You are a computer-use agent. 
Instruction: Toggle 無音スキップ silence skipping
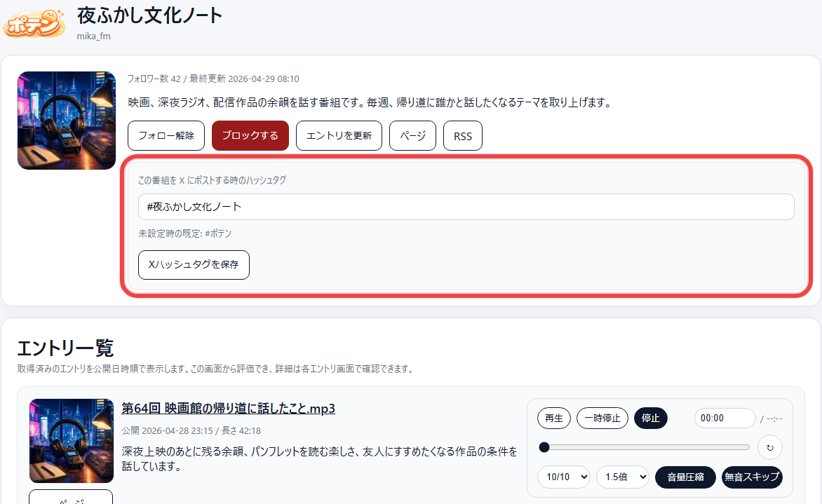752,477
